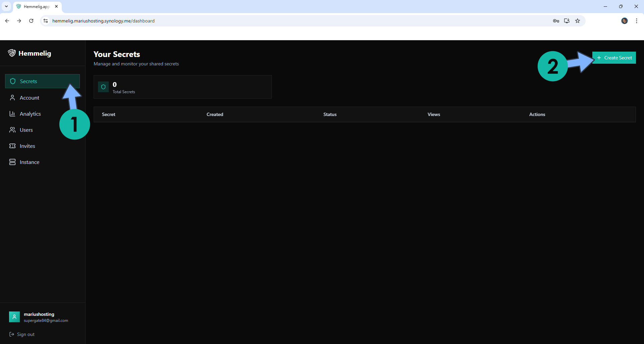Open Invites using the ticket icon

12,146
